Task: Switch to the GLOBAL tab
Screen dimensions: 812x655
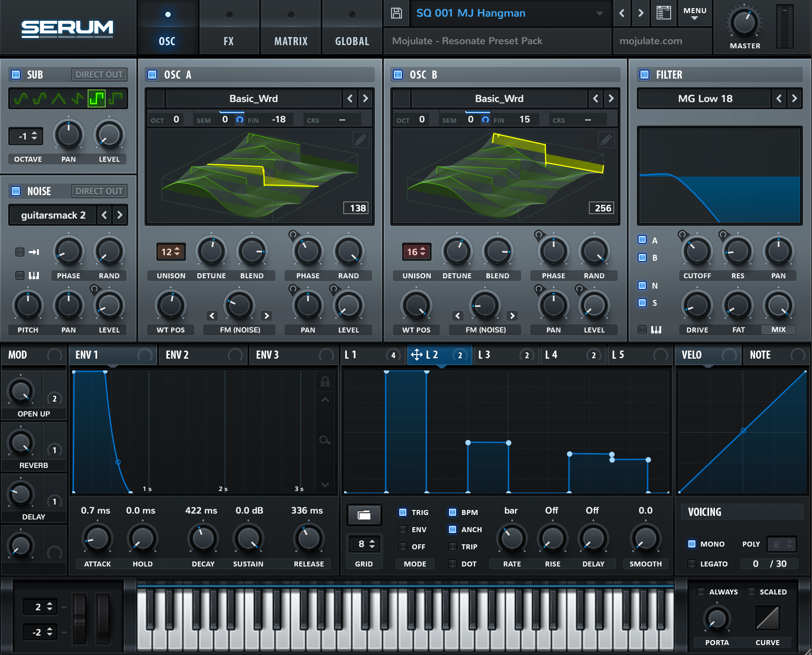Action: click(x=352, y=28)
